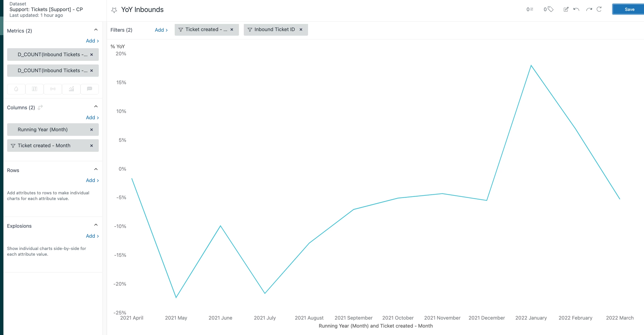Remove first D_COUNT Inbound Tickets metric

point(92,55)
